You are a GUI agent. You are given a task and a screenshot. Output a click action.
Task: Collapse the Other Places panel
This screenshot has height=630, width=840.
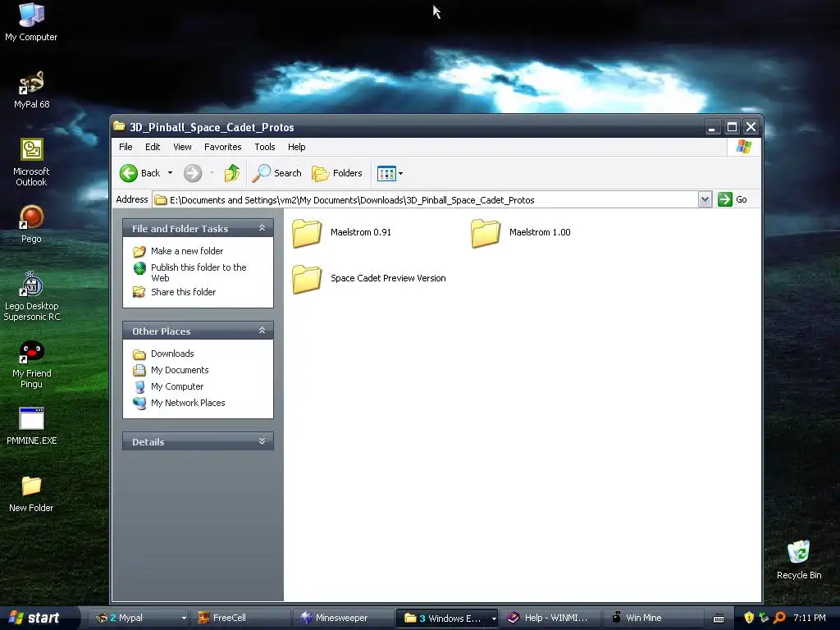[262, 331]
